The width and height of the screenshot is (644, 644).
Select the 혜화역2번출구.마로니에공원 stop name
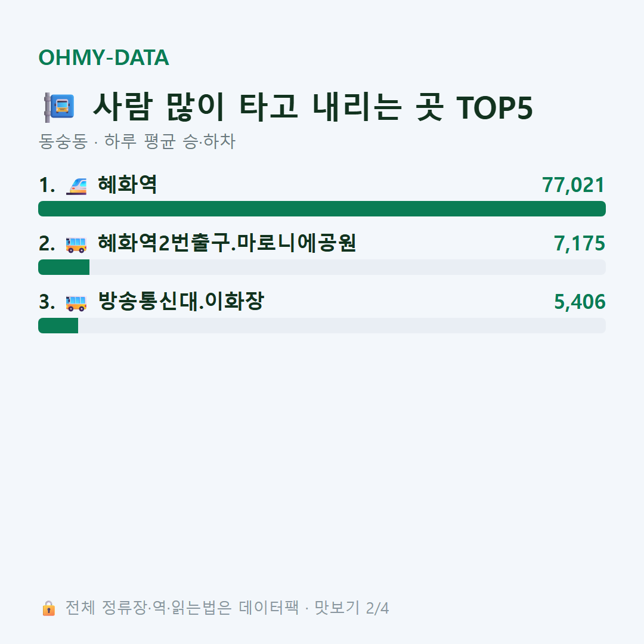coord(227,243)
